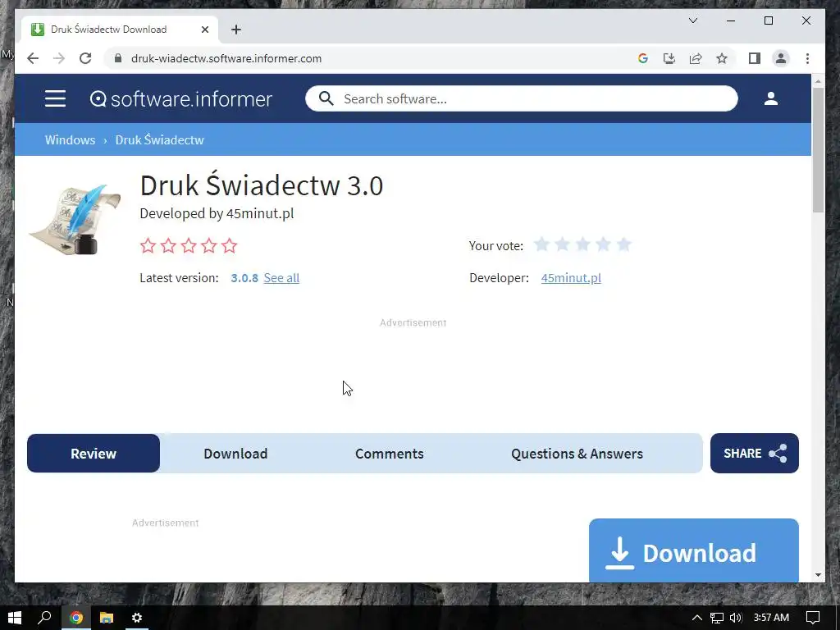This screenshot has height=630, width=840.
Task: Click the SHARE button
Action: click(755, 453)
